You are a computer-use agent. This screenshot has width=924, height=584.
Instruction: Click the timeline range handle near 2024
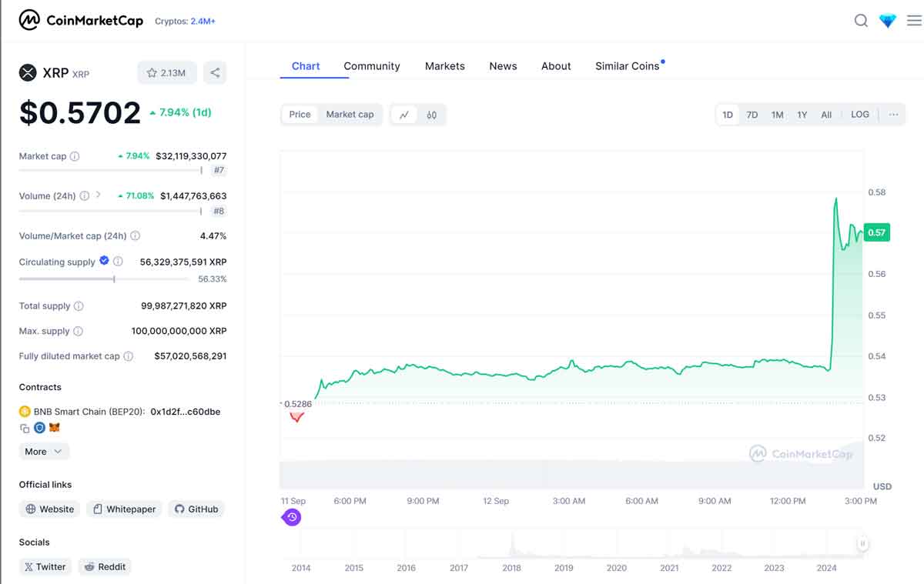(x=862, y=544)
